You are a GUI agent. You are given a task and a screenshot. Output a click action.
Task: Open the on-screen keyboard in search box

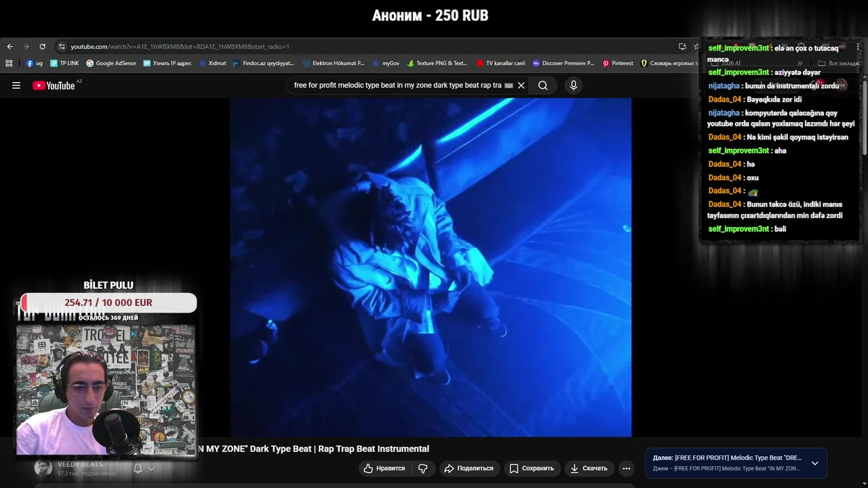point(509,85)
